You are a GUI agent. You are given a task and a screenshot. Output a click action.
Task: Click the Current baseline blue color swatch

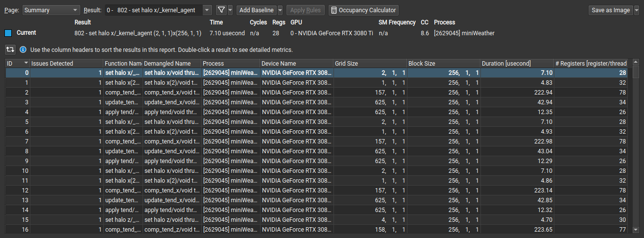(x=8, y=33)
